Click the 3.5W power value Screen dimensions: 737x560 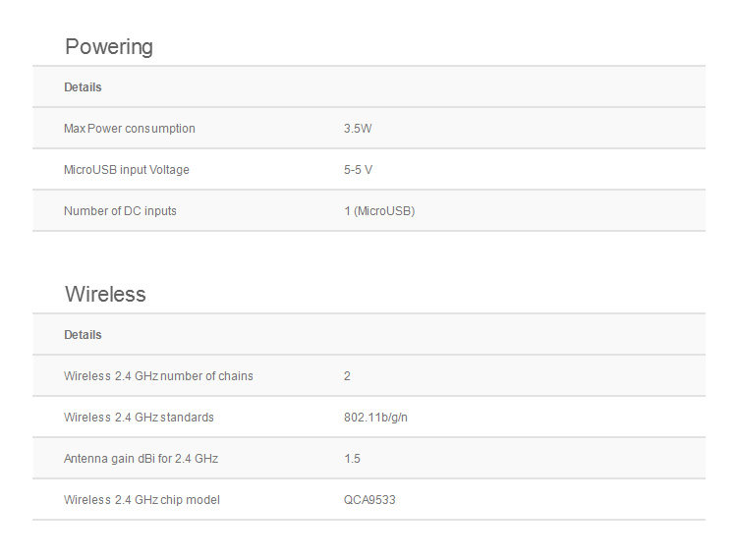358,129
